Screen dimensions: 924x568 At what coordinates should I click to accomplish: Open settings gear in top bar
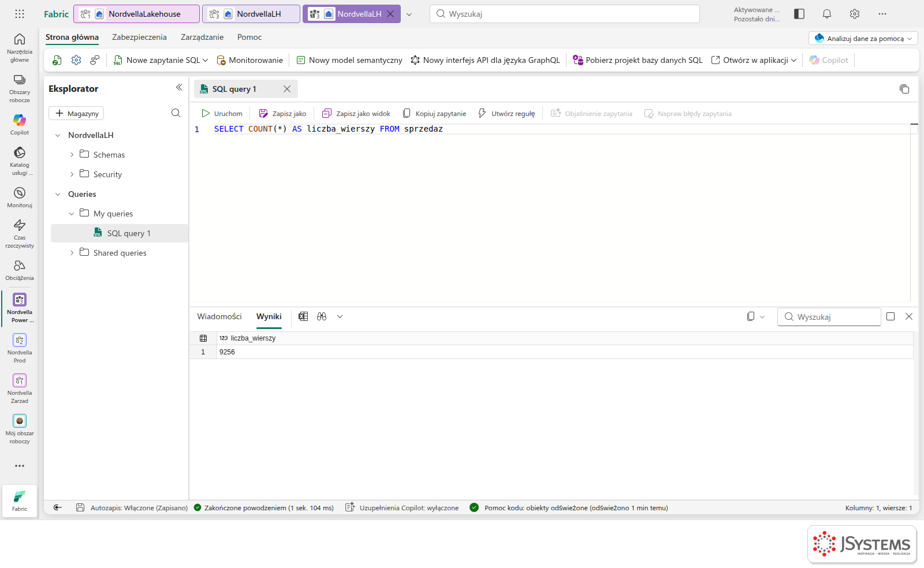(855, 14)
